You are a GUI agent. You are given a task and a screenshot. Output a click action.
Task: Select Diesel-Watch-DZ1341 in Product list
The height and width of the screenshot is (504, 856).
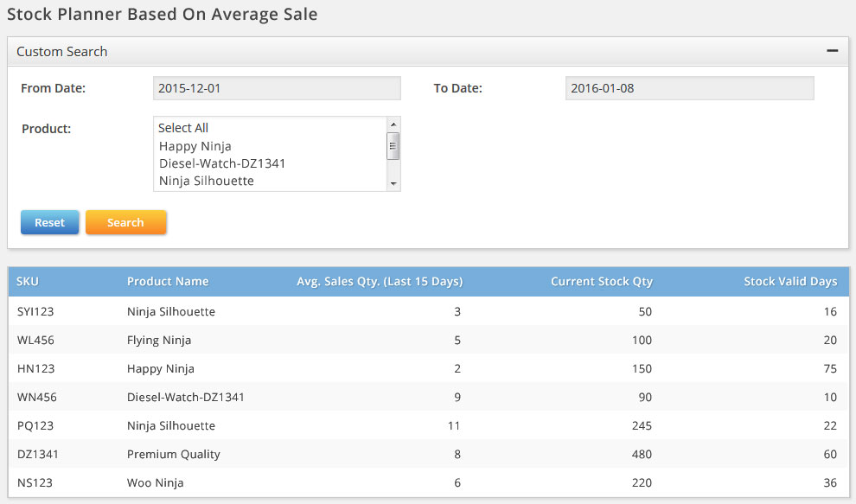(x=222, y=163)
